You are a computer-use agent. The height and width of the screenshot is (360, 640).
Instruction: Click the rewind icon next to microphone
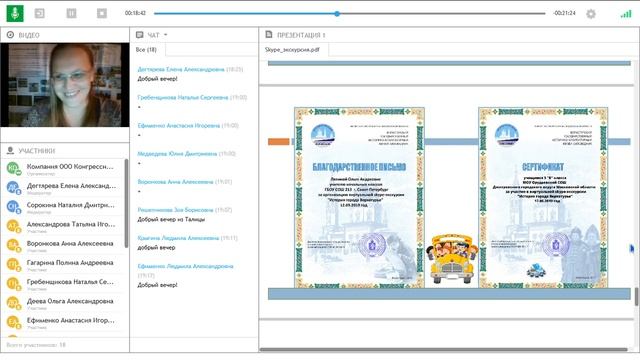[x=40, y=13]
